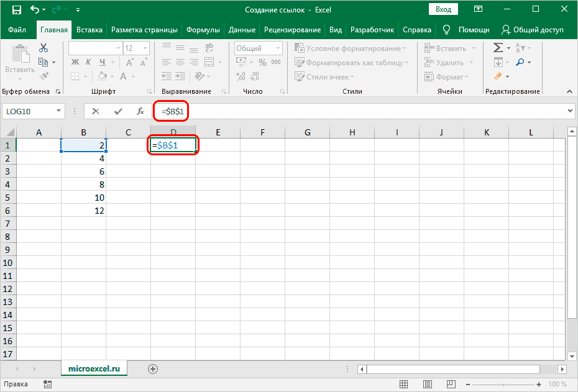578x392 pixels.
Task: Click the Find magnifier icon
Action: [520, 62]
